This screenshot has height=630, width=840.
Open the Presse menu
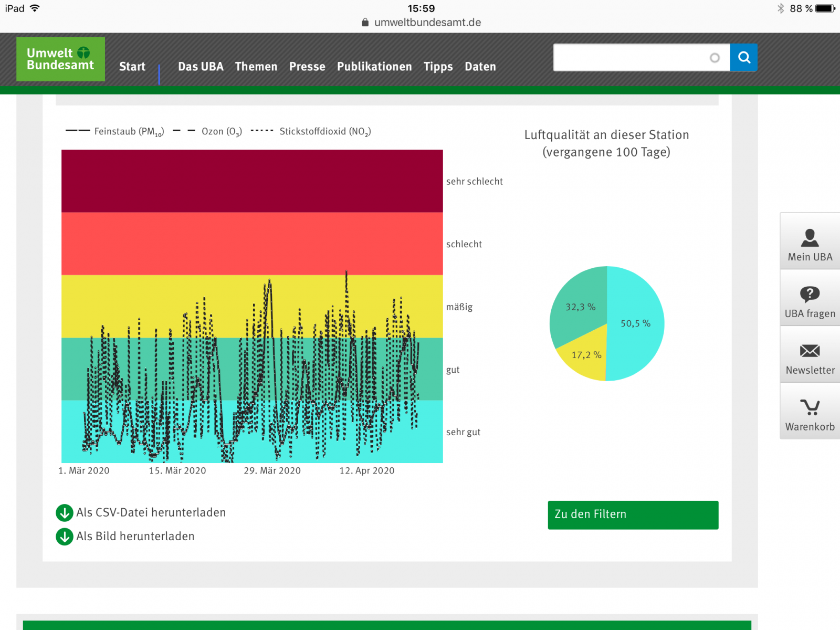click(x=307, y=67)
